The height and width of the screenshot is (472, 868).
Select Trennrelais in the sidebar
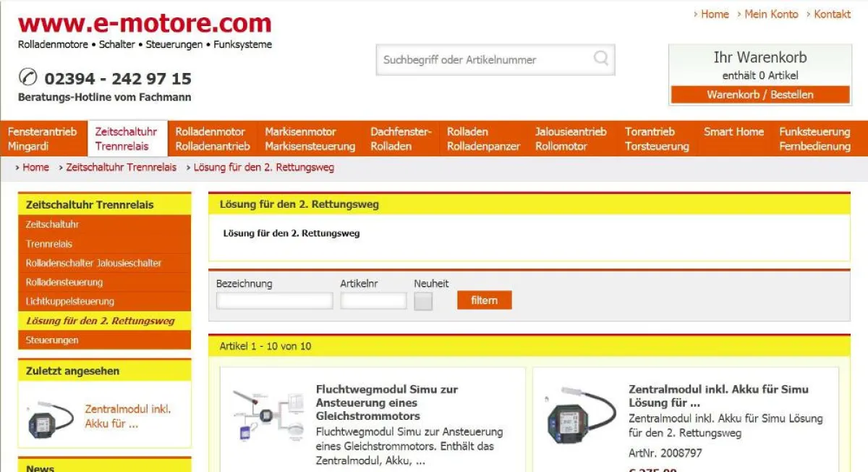(48, 244)
